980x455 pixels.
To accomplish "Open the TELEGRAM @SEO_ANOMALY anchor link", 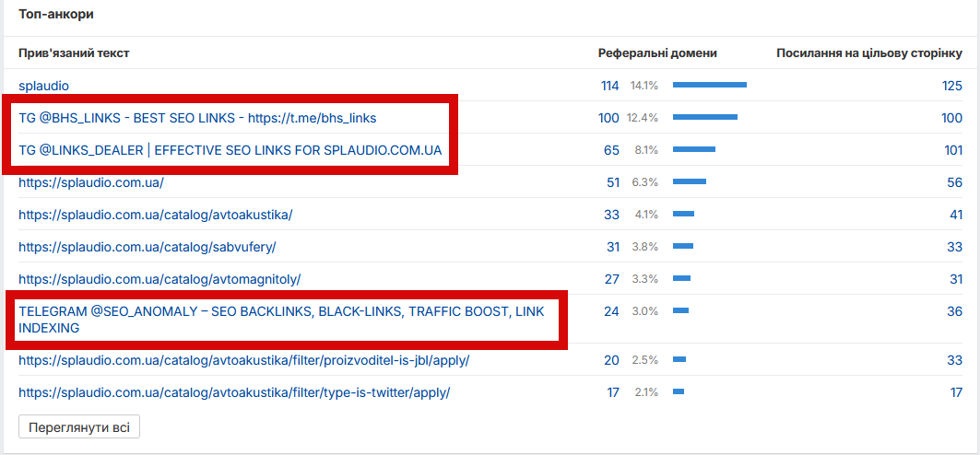I will tap(281, 320).
